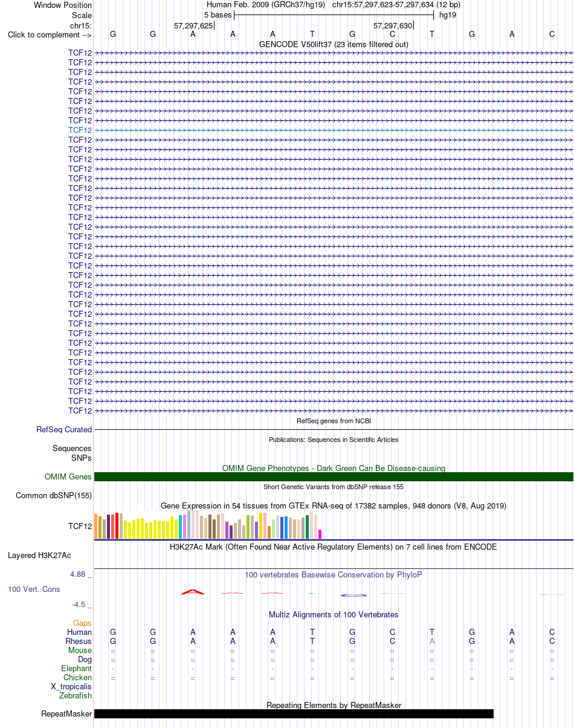
Task: Click the dark green bar in GTEx chart
Action: tap(308, 527)
